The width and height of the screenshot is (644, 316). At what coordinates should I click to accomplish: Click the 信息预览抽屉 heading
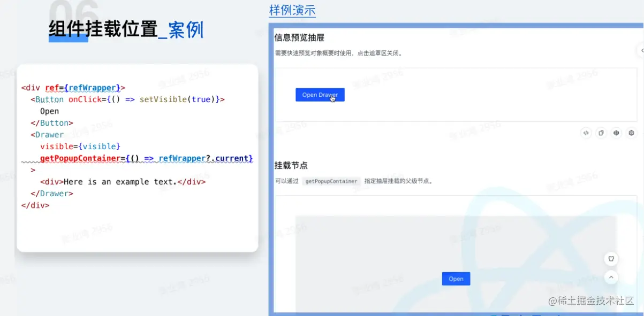(299, 38)
